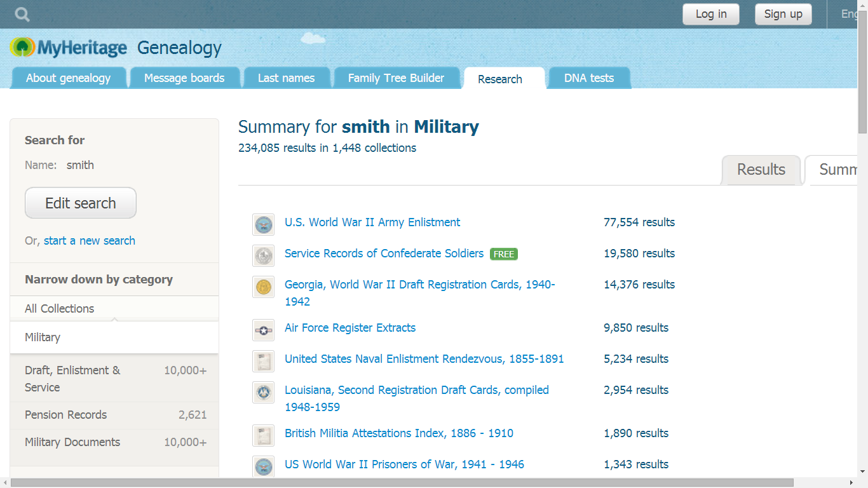Viewport: 868px width, 488px height.
Task: Click the Confederate Soldiers collection seal icon
Action: 264,255
